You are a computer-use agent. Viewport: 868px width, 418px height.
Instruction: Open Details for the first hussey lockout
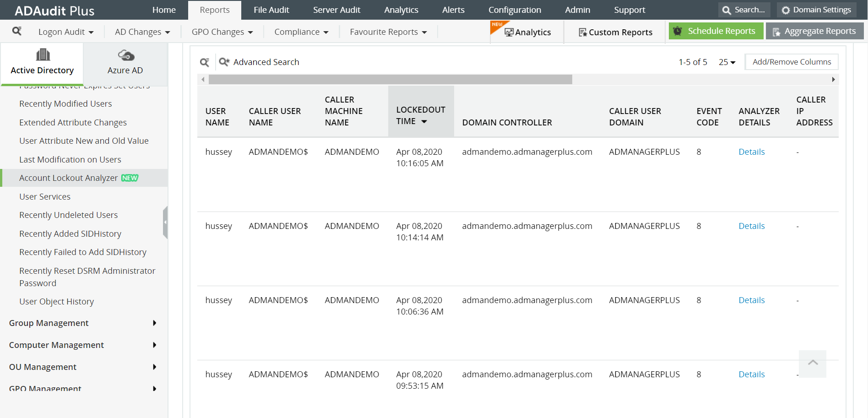pos(751,152)
